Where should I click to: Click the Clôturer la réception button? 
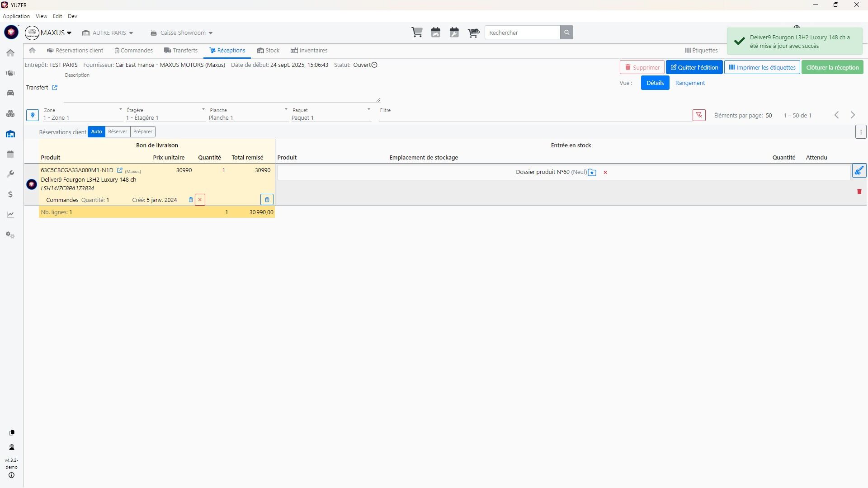(832, 68)
